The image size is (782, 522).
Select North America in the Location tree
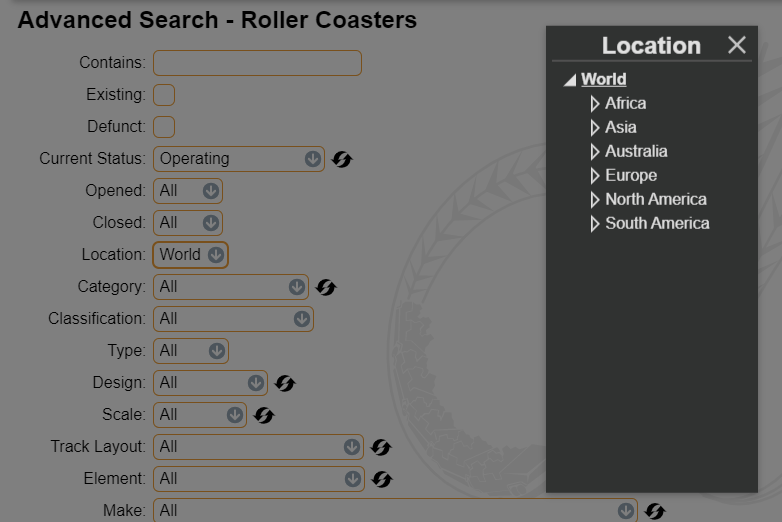[x=656, y=199]
